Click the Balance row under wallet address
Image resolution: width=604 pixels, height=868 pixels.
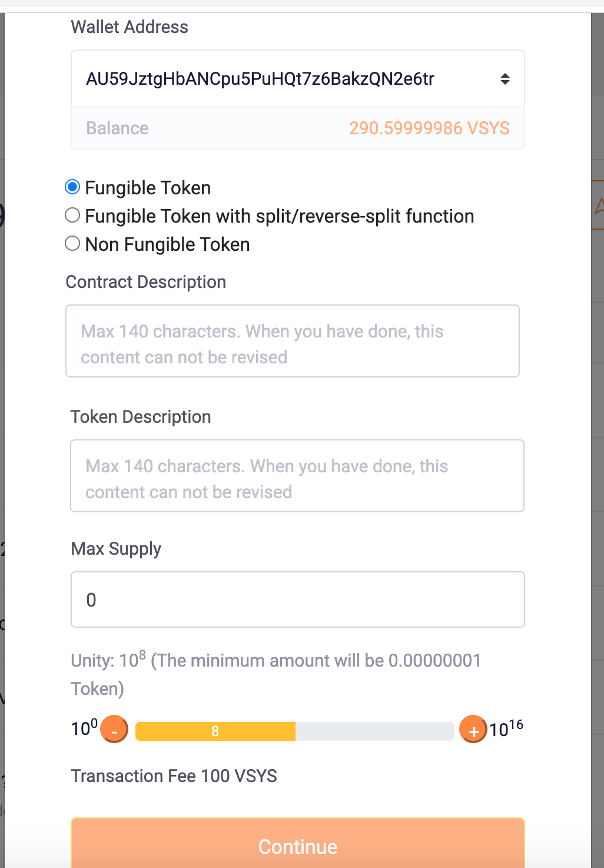pos(117,128)
